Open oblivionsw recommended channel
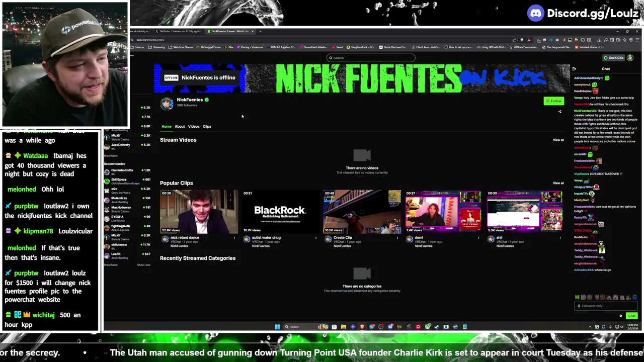This screenshot has width=644, height=362. point(127,246)
